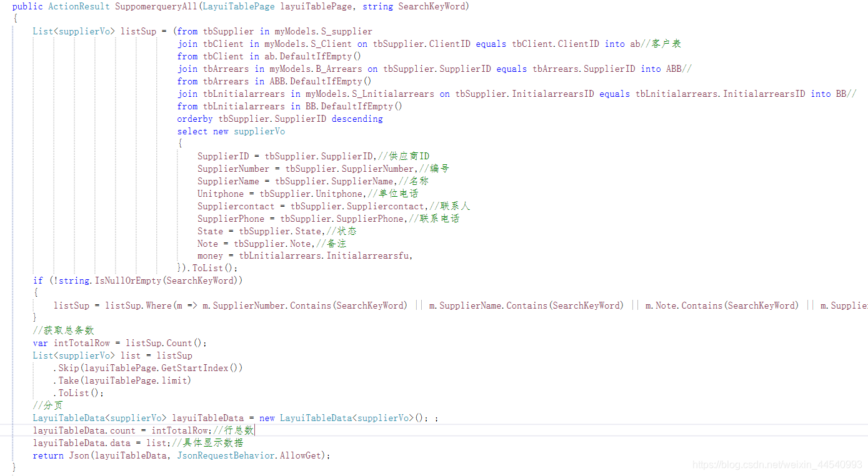Click listSup.Count() call
This screenshot has height=476, width=868.
(x=164, y=343)
